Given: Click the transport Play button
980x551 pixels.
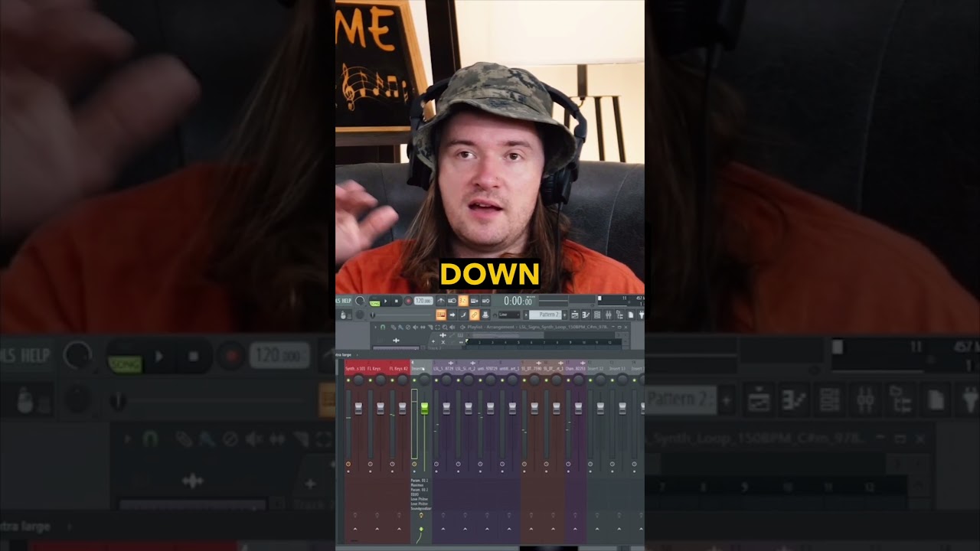Looking at the screenshot, I should 386,301.
